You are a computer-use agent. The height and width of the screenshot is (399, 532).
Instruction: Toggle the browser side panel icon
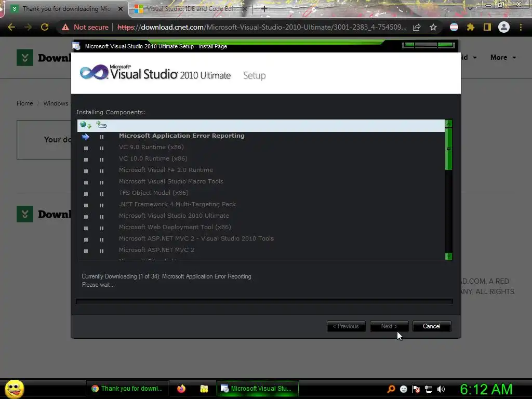pyautogui.click(x=487, y=27)
